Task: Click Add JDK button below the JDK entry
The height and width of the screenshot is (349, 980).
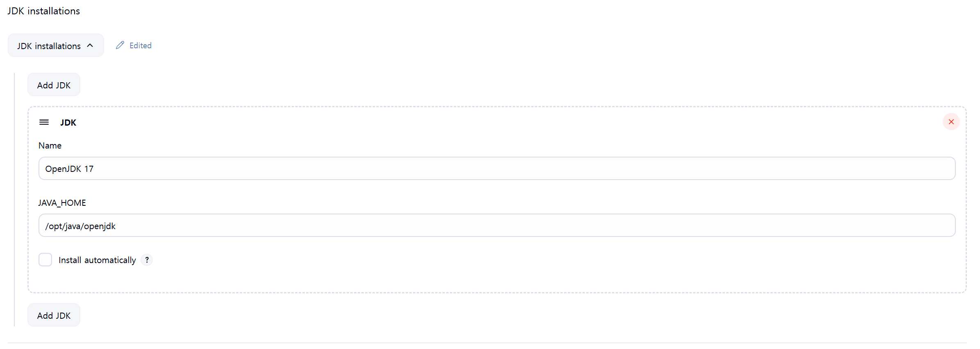Action: point(54,315)
